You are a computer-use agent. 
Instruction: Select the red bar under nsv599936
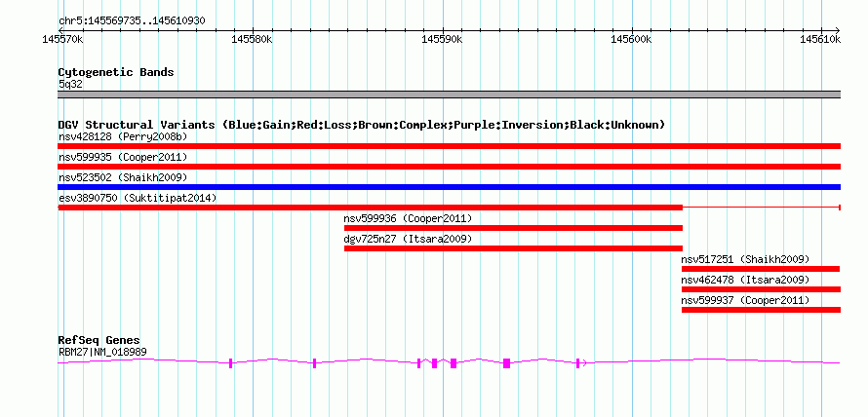(x=513, y=228)
